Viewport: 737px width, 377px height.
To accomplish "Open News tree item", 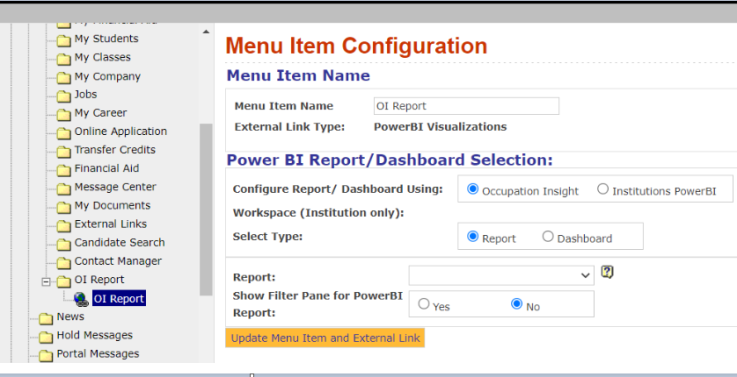I will point(71,317).
